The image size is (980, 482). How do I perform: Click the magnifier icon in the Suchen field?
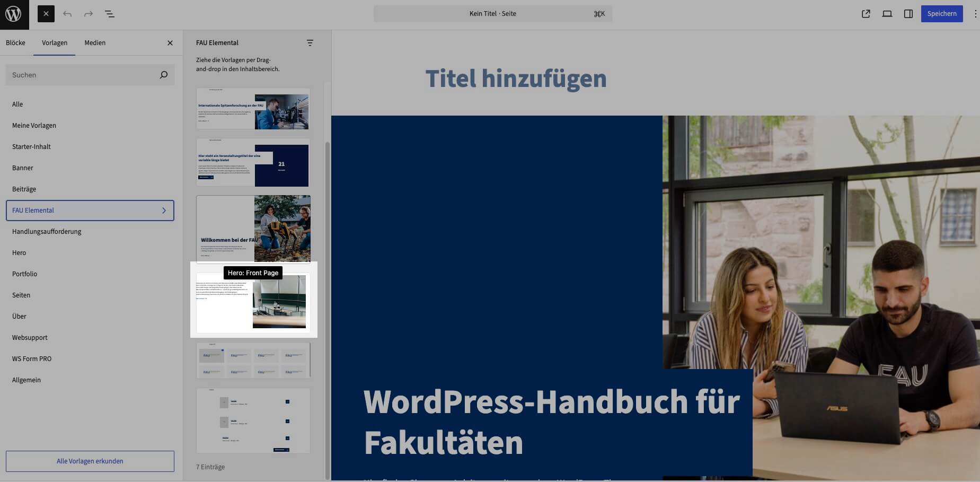[164, 75]
